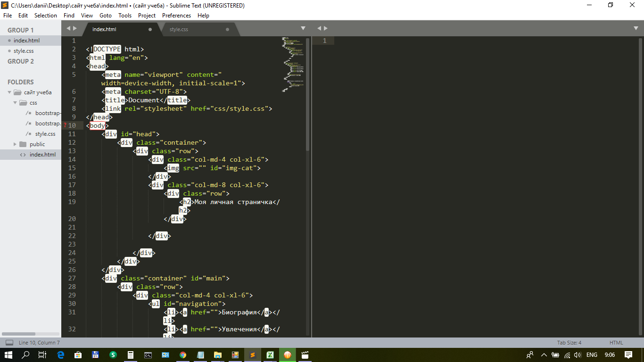This screenshot has width=644, height=362.
Task: Open Command Prompt from taskbar
Action: coord(148,355)
